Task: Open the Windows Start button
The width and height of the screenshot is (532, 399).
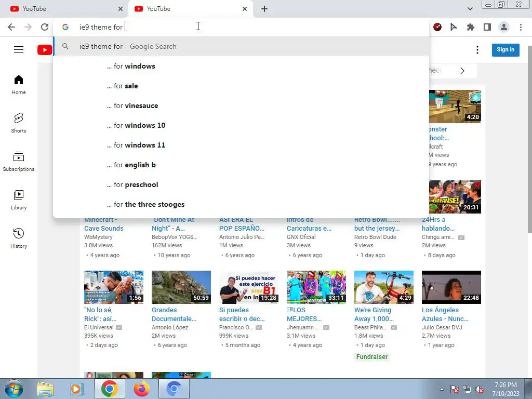Action: (x=14, y=389)
